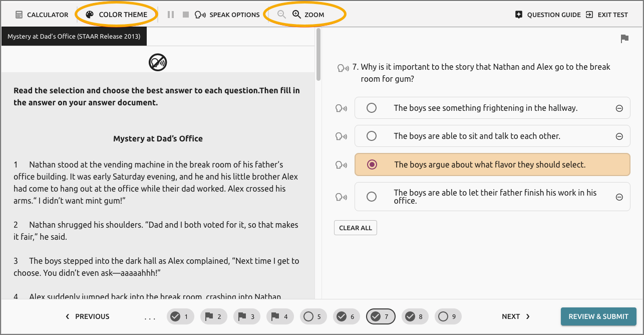Click the zoom out magnifier icon
The image size is (644, 335).
pyautogui.click(x=281, y=15)
